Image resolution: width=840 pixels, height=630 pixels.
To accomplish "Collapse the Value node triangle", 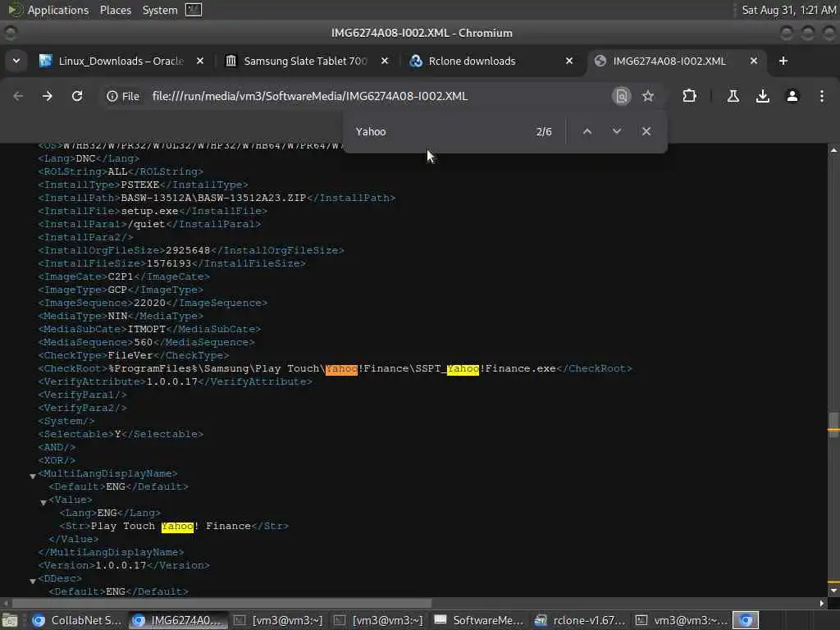I will point(43,502).
